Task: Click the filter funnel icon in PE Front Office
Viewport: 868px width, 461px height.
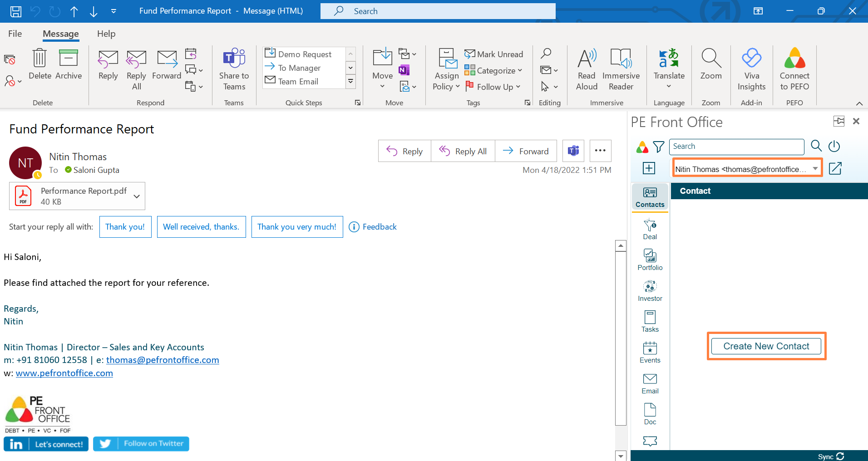Action: (658, 147)
